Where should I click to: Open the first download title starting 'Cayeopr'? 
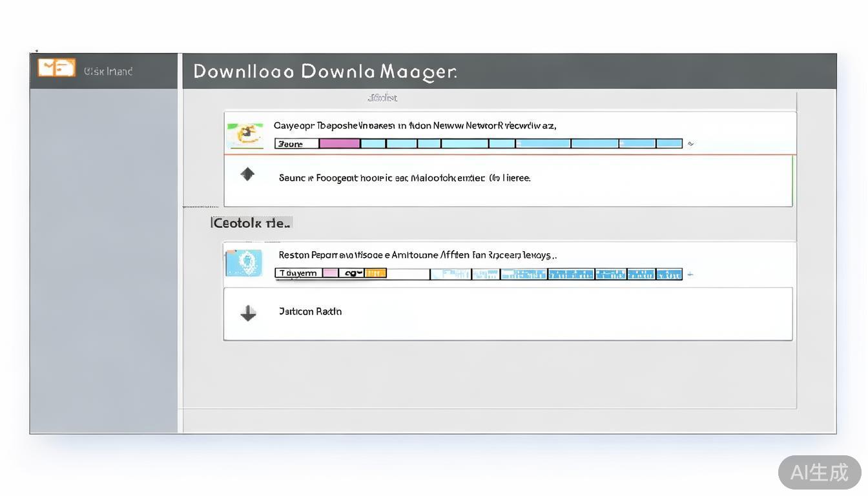[x=415, y=126]
